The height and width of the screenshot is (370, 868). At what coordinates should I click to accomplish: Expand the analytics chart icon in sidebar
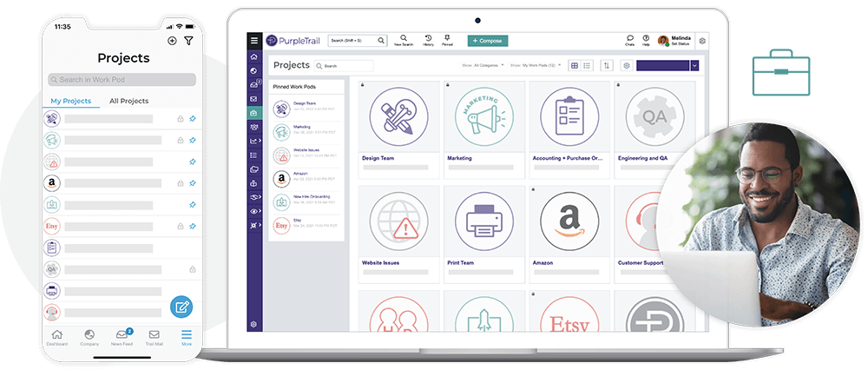pos(254,142)
